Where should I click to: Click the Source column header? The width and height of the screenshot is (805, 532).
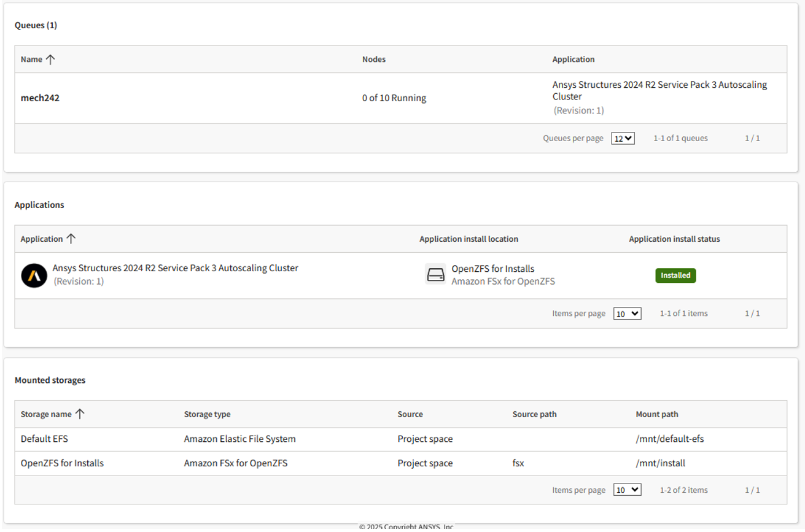(410, 414)
